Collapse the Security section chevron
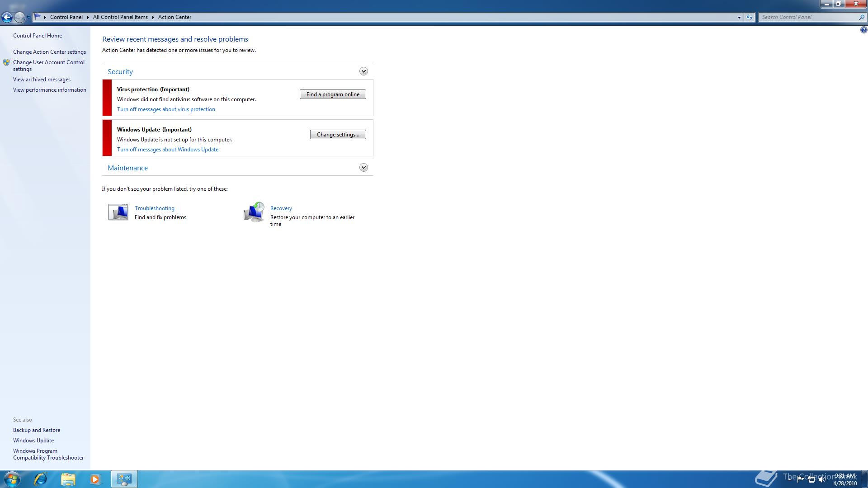Image resolution: width=868 pixels, height=488 pixels. click(363, 71)
